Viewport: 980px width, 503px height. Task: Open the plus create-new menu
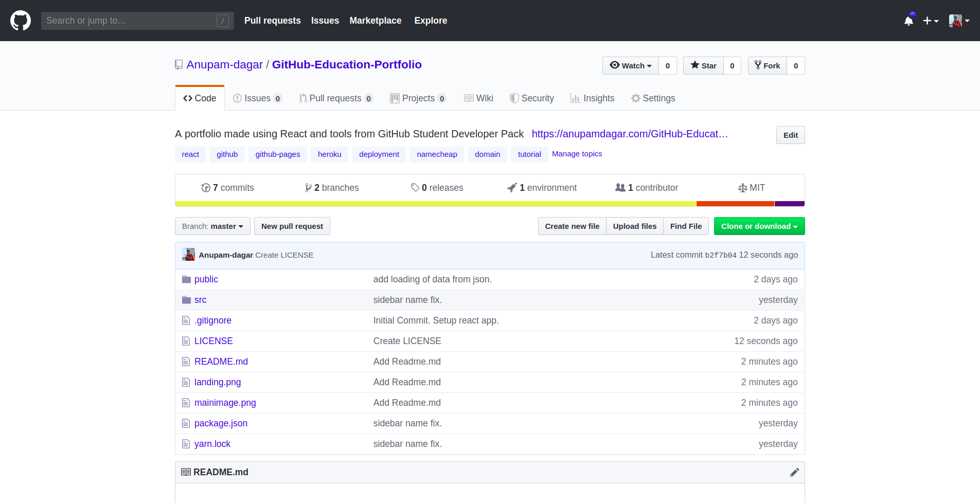coord(931,21)
